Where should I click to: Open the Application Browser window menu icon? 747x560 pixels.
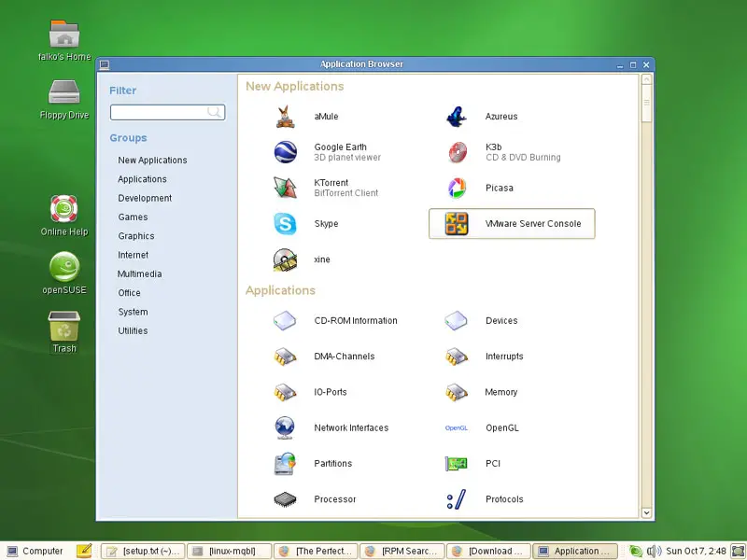coord(105,64)
